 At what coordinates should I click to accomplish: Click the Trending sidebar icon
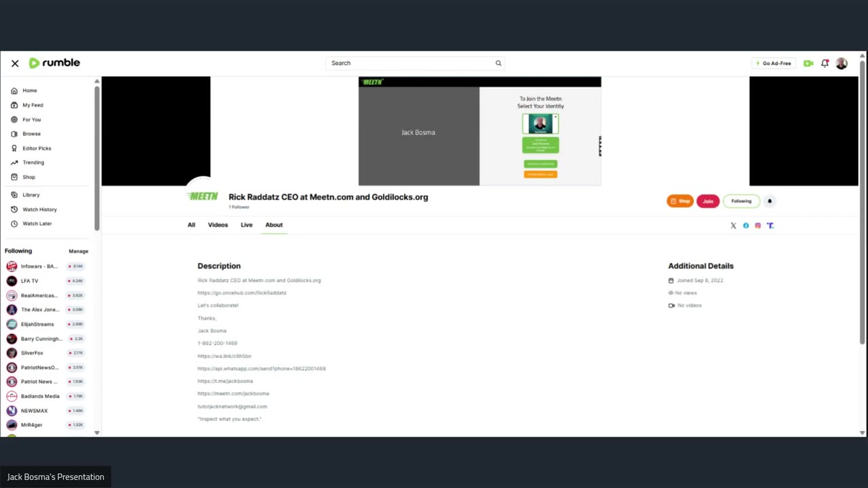[x=14, y=163]
